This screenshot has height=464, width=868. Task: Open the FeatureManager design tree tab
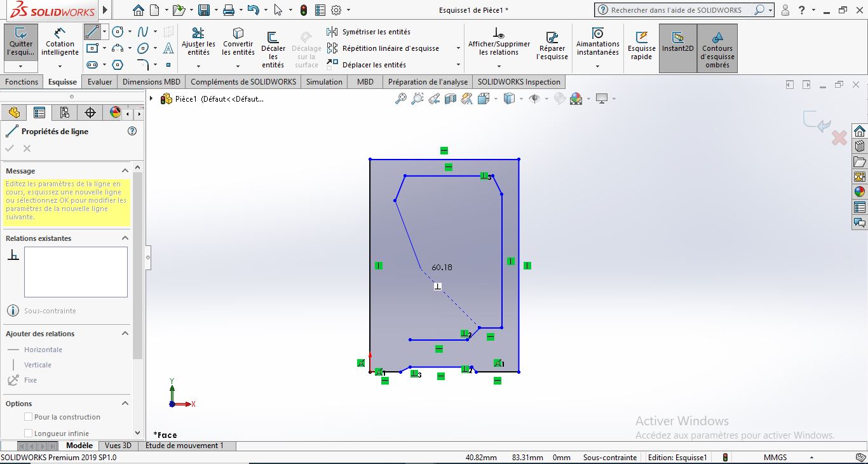tap(14, 113)
